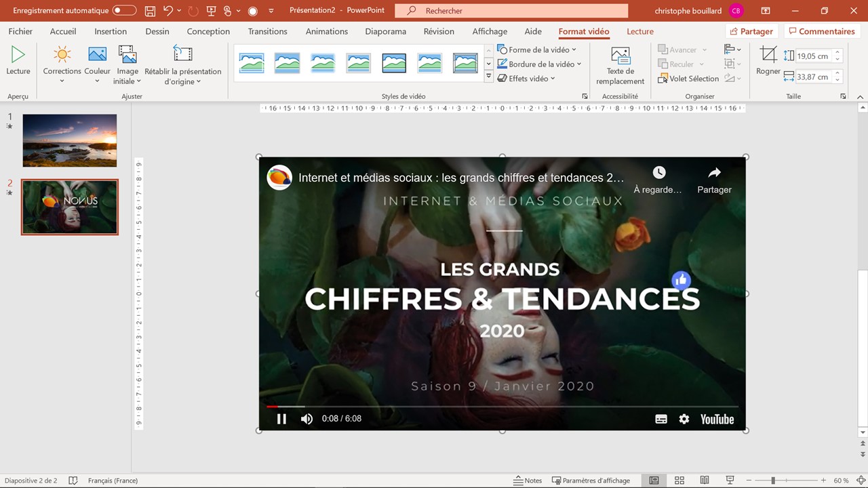Switch to the Lecture tab
The height and width of the screenshot is (488, 868).
pos(640,31)
